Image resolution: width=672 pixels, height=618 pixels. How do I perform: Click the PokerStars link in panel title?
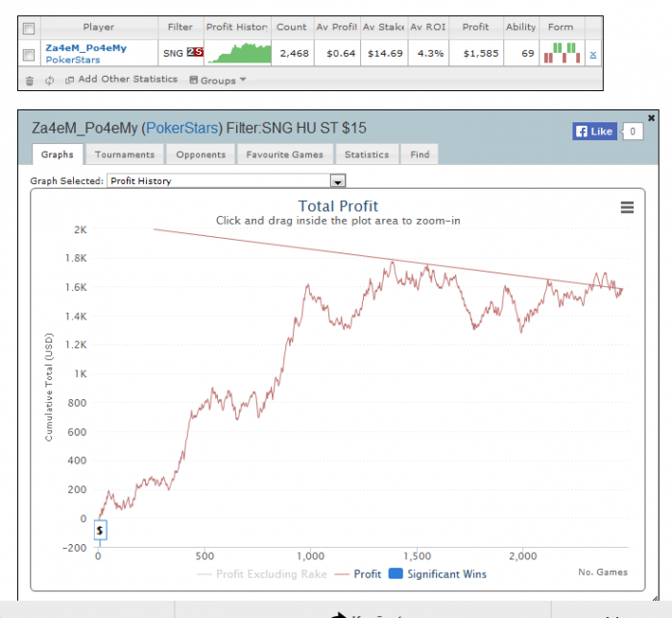(x=182, y=128)
